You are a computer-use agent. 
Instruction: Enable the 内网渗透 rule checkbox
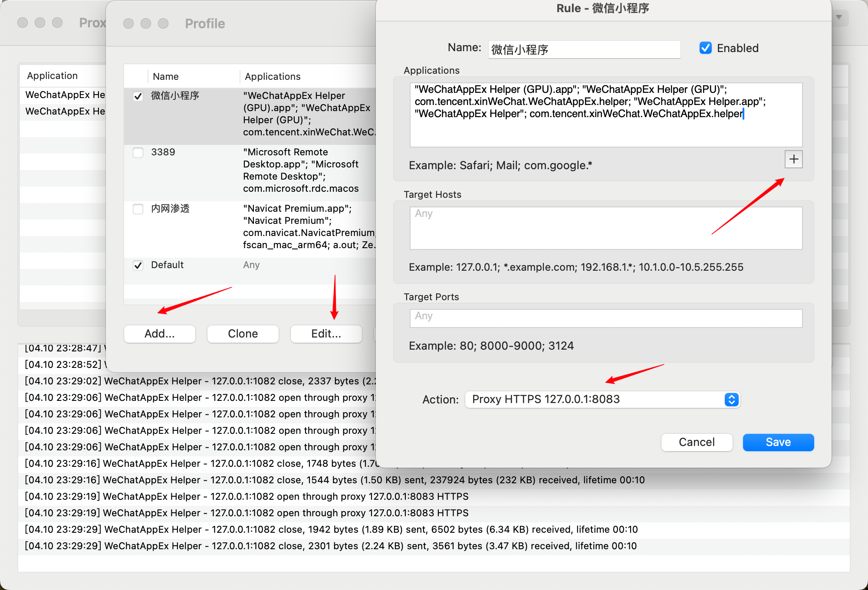click(138, 209)
